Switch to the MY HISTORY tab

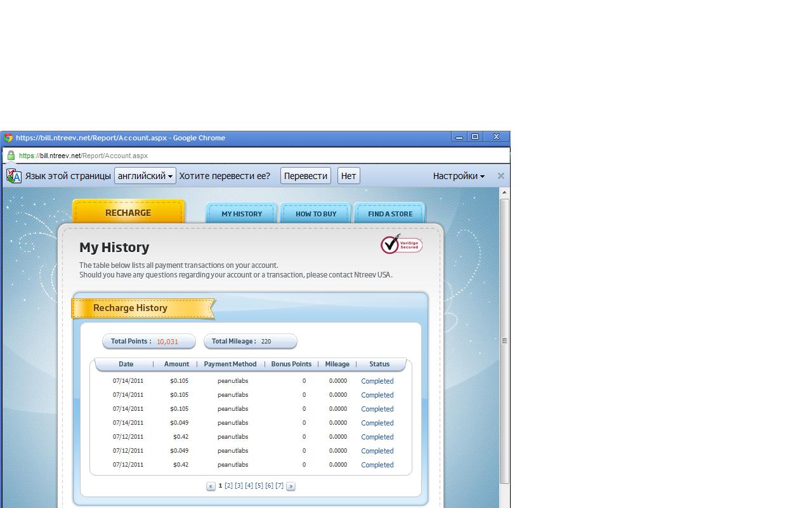coord(242,214)
